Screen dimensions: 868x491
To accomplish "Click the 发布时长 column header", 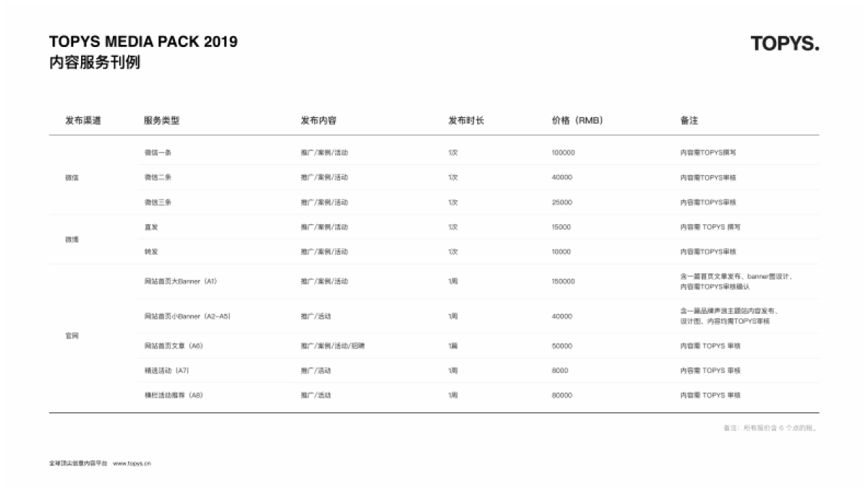I will (x=466, y=121).
